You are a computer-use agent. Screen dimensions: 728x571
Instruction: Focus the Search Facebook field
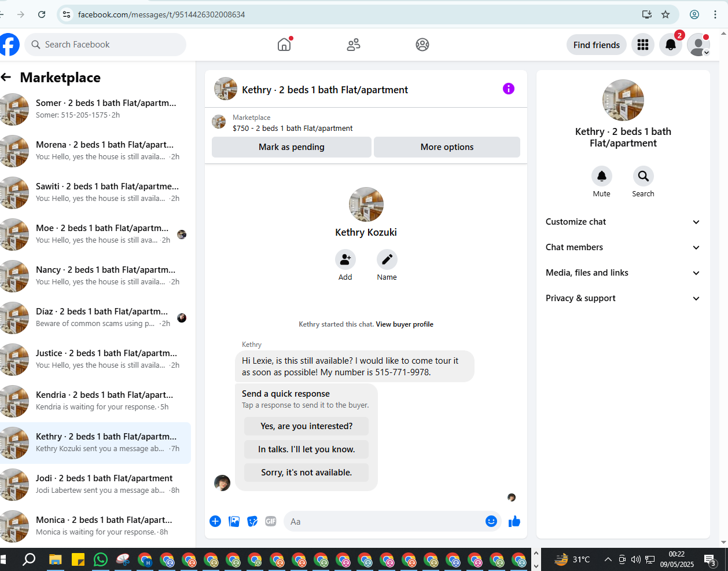pyautogui.click(x=105, y=45)
